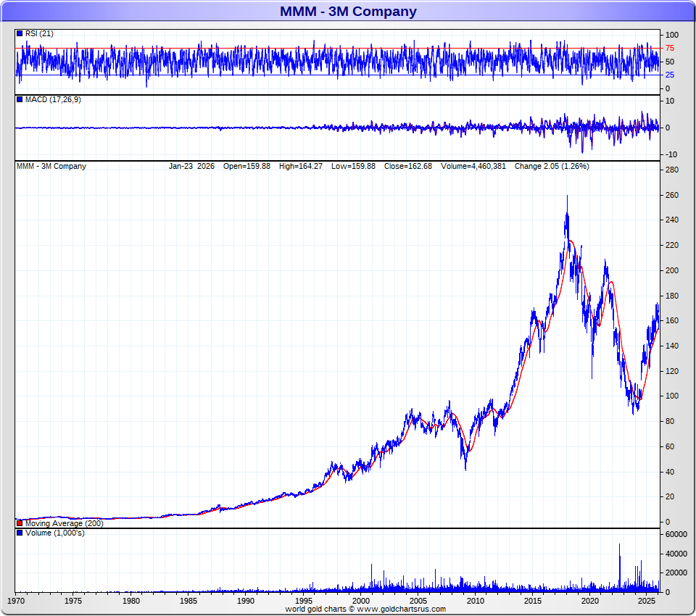
Task: Click the blue 25 RSI level label
Action: [670, 75]
